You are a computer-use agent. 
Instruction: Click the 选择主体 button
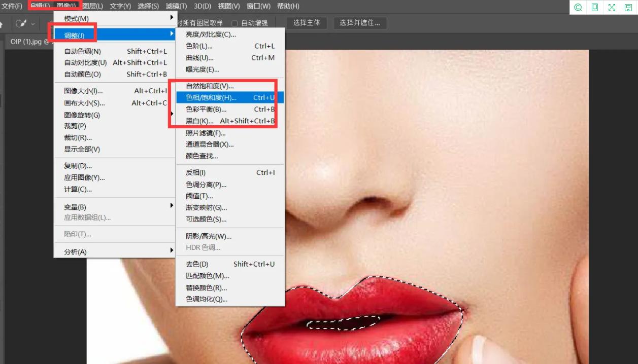(306, 23)
